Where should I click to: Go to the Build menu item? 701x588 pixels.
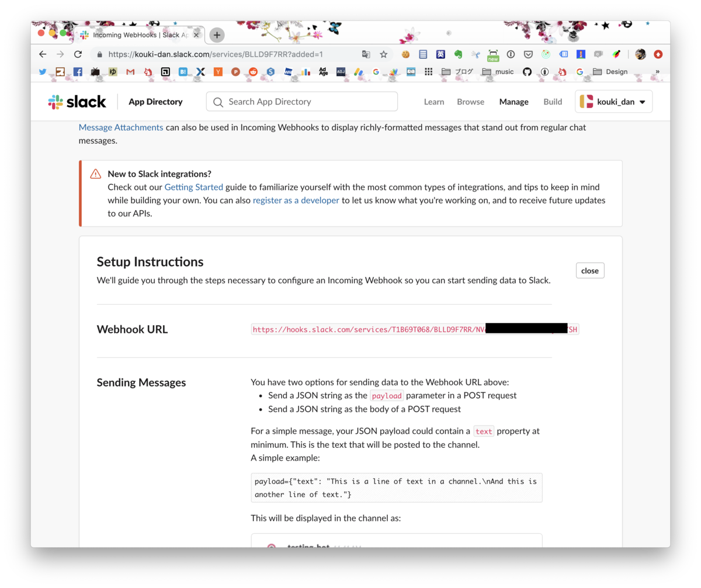[553, 102]
